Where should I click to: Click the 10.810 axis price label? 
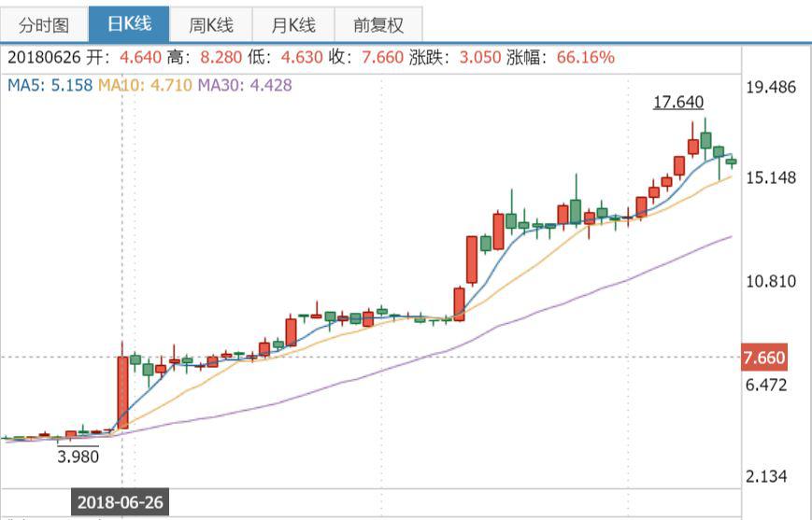point(771,281)
